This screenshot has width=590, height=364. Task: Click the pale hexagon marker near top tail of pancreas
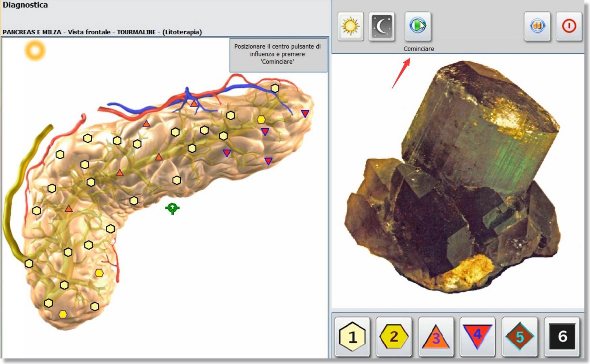[275, 88]
